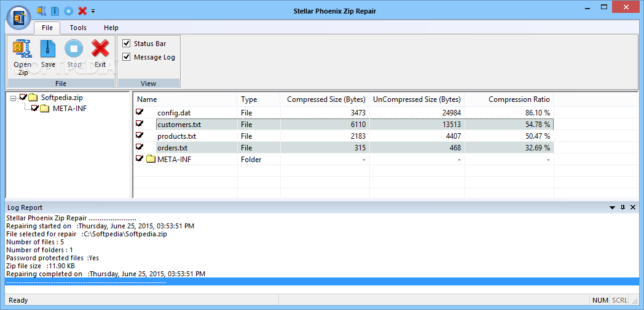Viewport: 644px width, 310px height.
Task: Click the Stop ribbon button
Action: point(74,54)
